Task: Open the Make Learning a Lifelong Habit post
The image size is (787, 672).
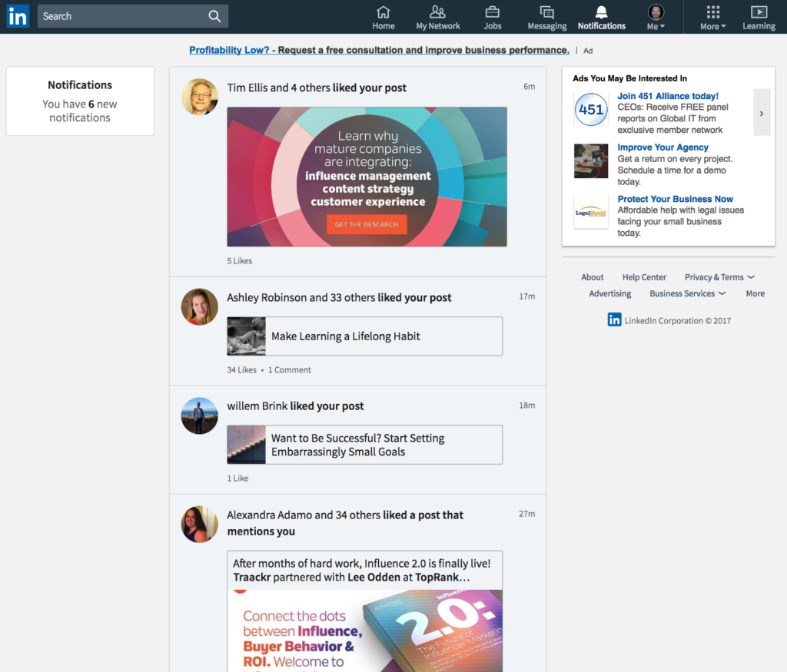Action: pos(364,336)
